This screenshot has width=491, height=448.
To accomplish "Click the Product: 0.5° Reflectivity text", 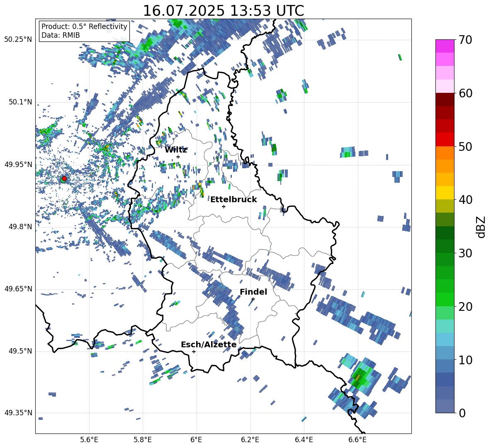I will [x=84, y=26].
